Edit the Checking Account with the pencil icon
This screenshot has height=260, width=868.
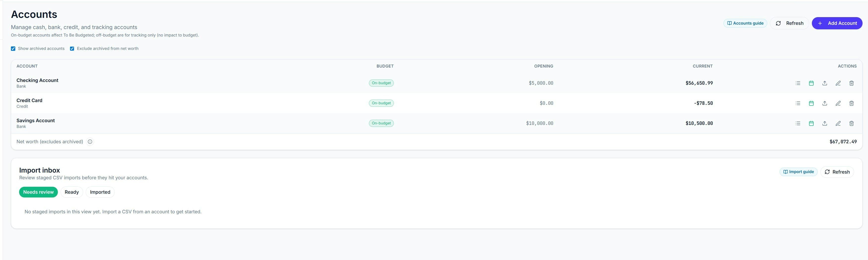tap(838, 83)
